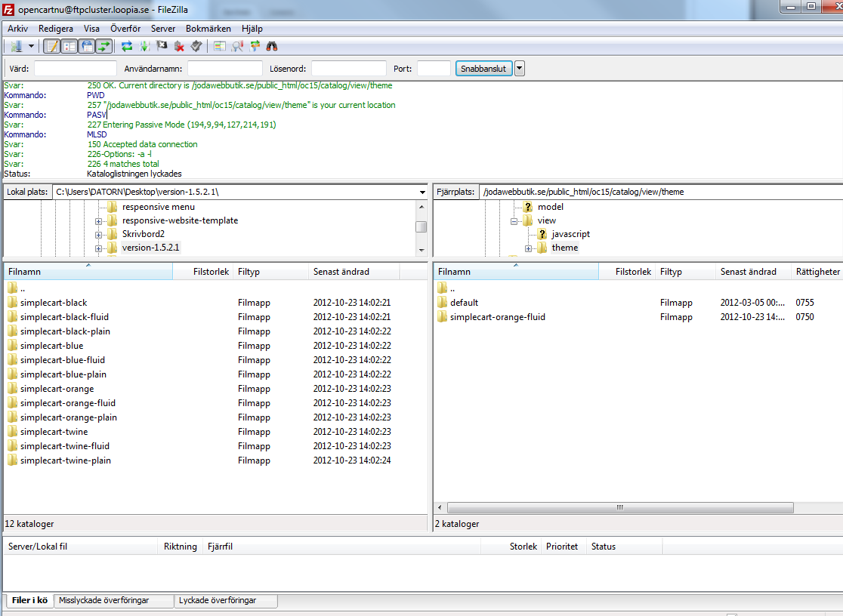Select the remote simplecart-orange-fluid folder icon
Viewport: 843px width, 616px height.
click(443, 317)
